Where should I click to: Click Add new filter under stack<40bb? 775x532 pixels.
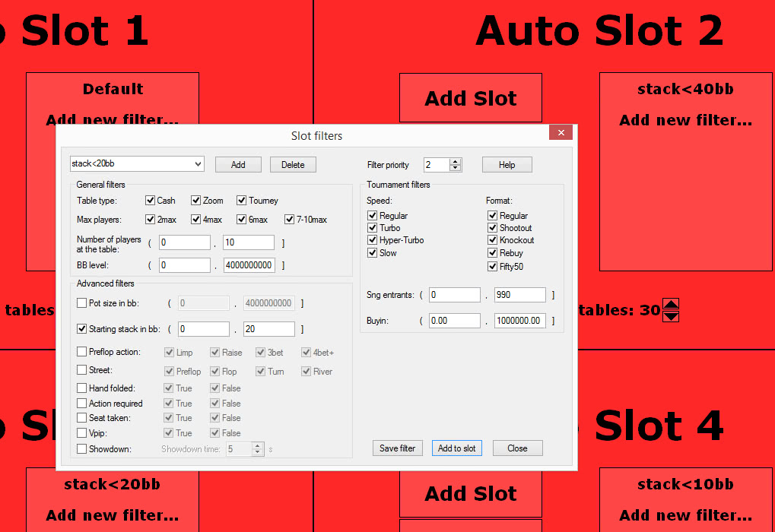pos(685,119)
